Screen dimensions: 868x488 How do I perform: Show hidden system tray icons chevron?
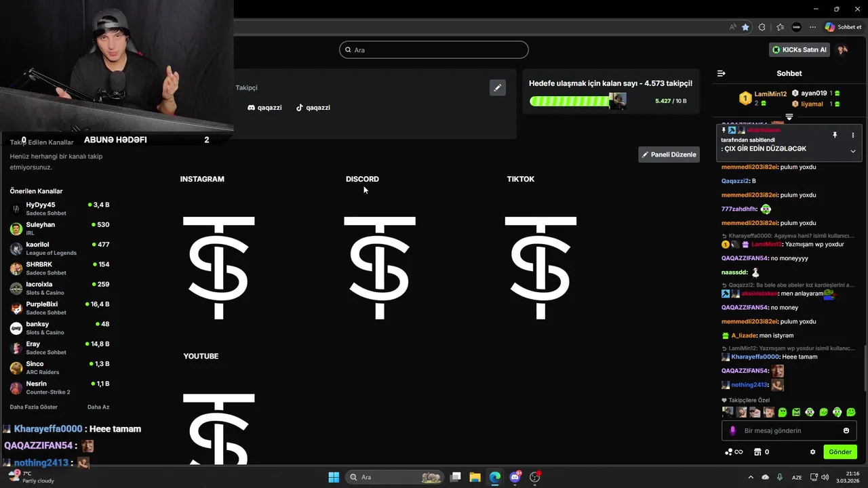click(x=751, y=477)
